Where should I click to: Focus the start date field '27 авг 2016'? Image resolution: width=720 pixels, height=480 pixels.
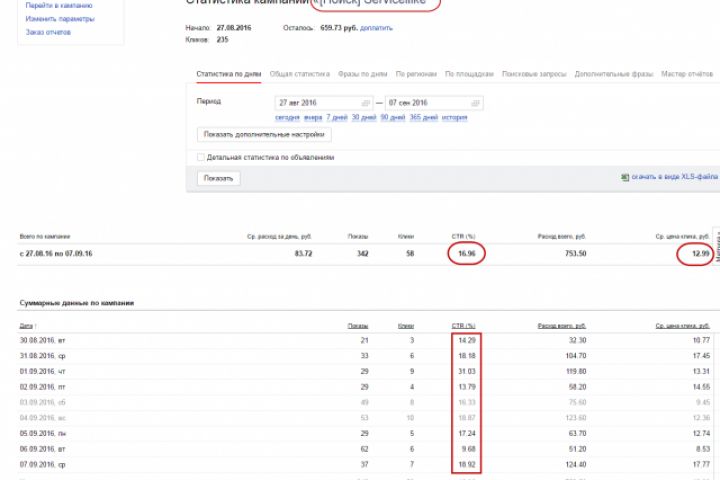point(324,103)
